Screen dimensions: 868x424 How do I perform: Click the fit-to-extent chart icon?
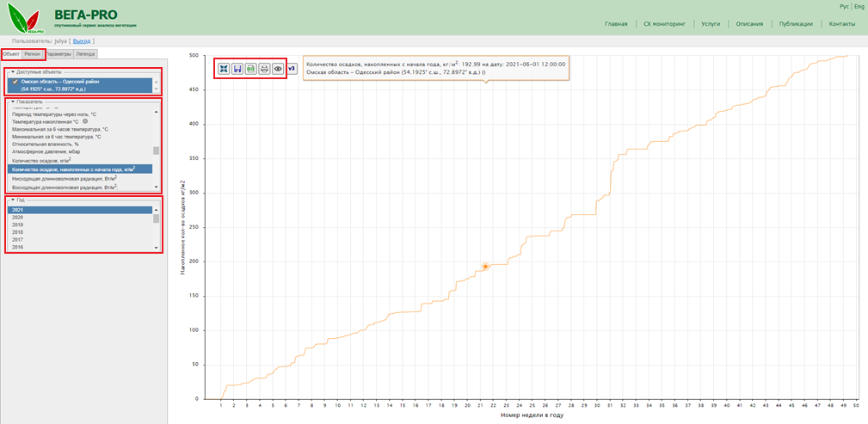[224, 69]
